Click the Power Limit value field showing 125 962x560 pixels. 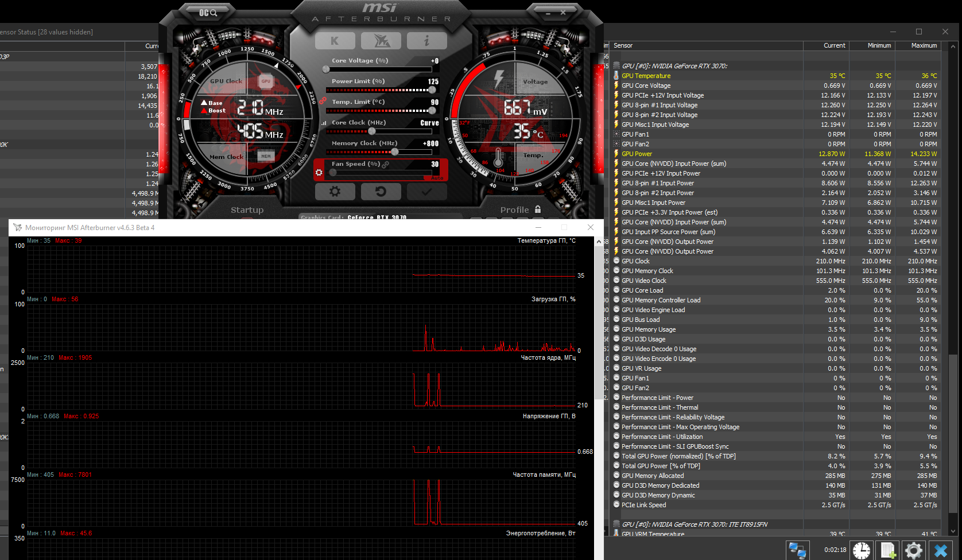coord(433,81)
